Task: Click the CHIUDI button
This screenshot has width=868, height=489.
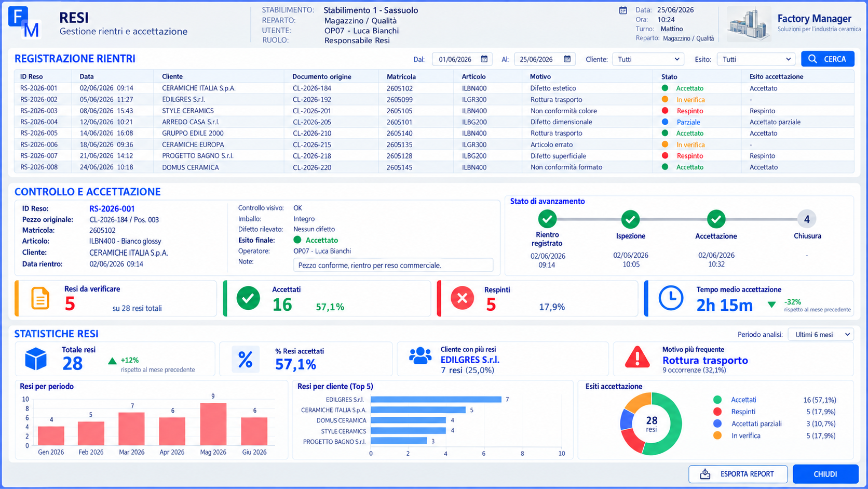Action: pyautogui.click(x=825, y=474)
